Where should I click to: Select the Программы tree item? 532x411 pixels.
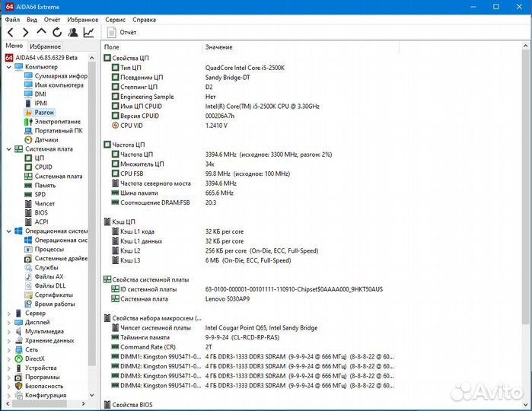click(x=37, y=377)
